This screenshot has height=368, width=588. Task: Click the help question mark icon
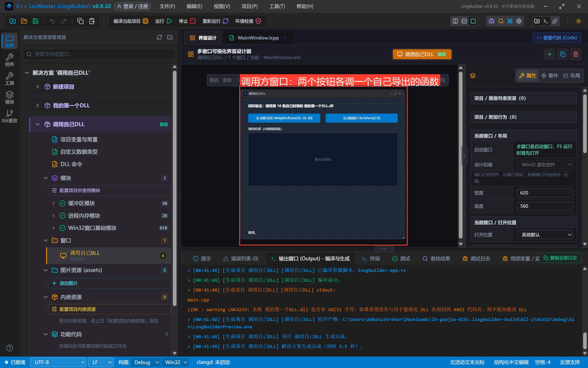[x=9, y=348]
